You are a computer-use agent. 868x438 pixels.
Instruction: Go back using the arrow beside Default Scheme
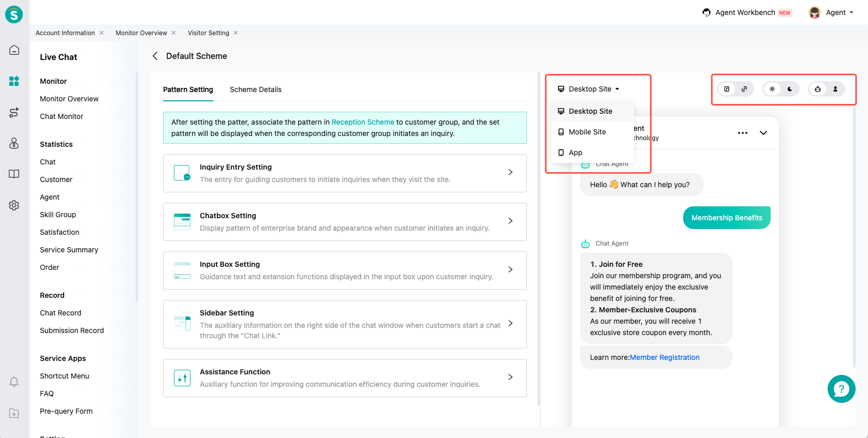click(155, 56)
